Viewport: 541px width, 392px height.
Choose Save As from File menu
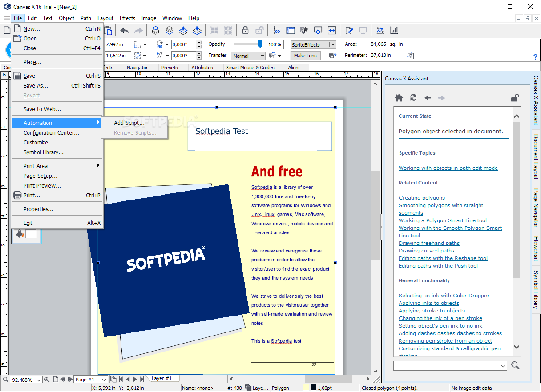[57, 86]
